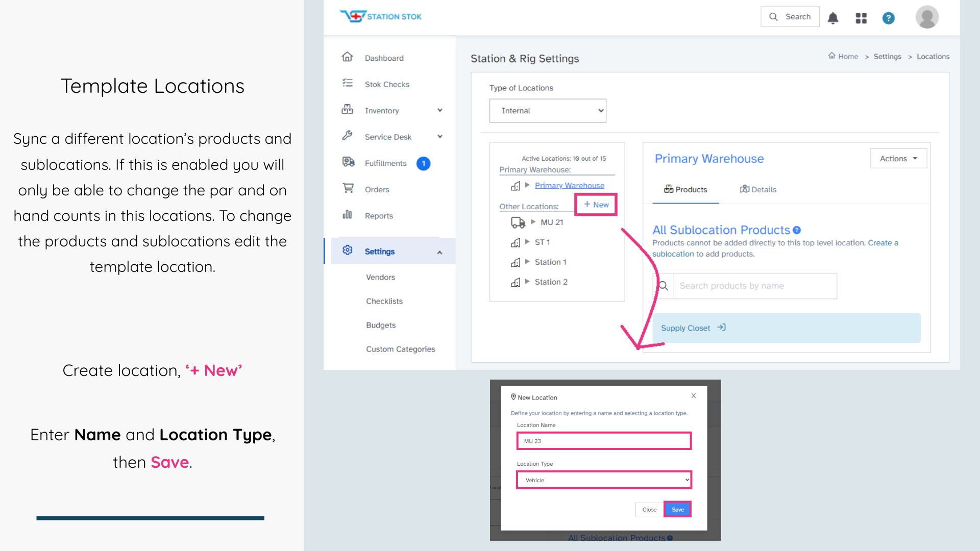
Task: Click the + New location button
Action: pyautogui.click(x=596, y=205)
